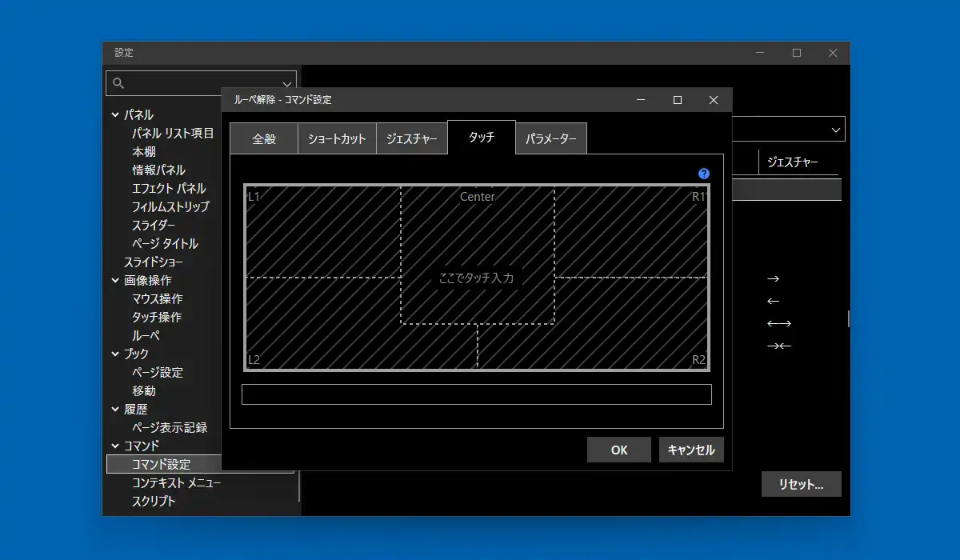
Task: Click the touch input text field
Action: pos(476,394)
